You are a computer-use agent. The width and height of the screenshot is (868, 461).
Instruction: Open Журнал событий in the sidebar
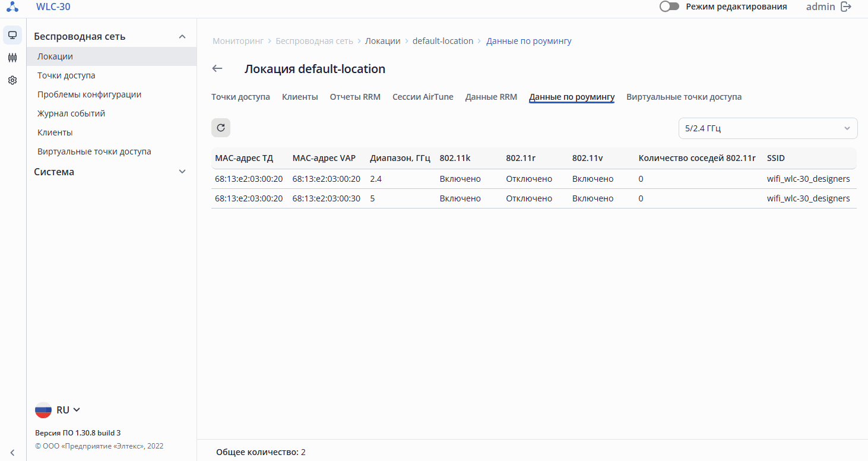[x=71, y=113]
